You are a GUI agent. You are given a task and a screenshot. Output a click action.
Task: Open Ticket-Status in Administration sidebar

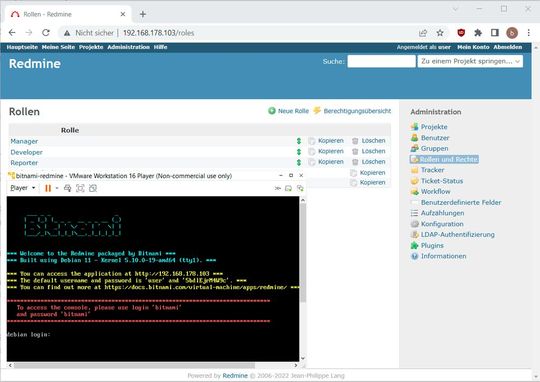(x=442, y=181)
